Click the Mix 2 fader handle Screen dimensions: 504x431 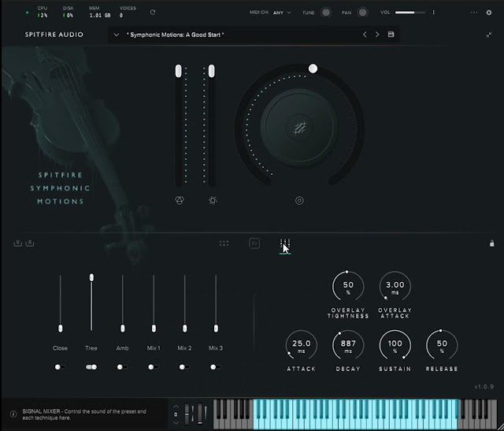click(x=184, y=329)
